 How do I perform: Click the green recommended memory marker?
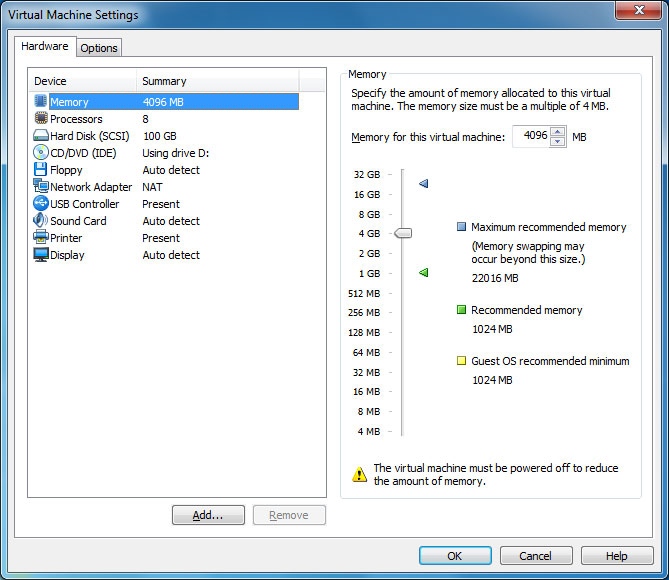pos(423,272)
